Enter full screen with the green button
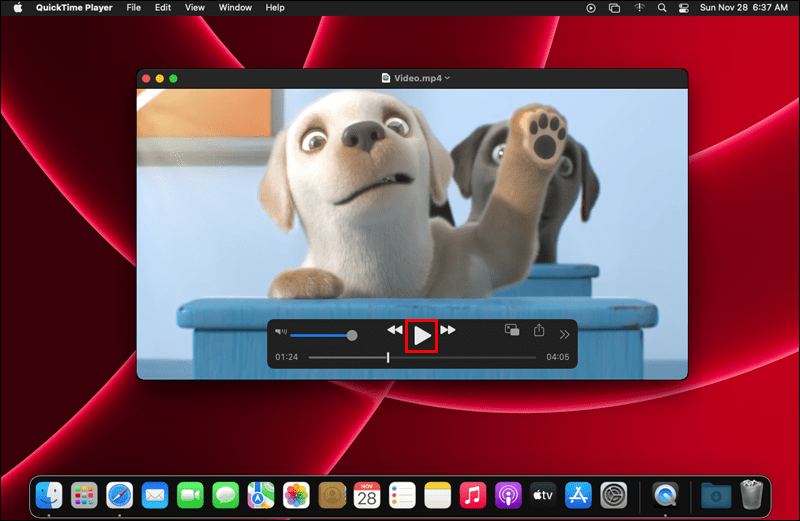The height and width of the screenshot is (521, 800). 173,78
